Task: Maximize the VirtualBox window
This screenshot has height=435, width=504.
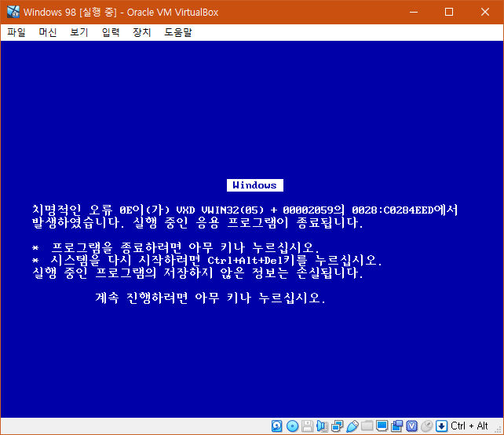Action: 449,13
